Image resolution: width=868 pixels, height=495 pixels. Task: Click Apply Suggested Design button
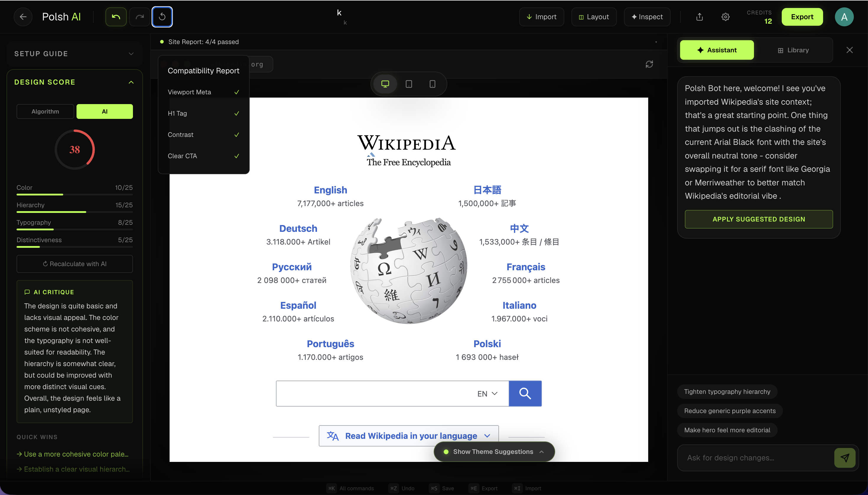point(758,219)
